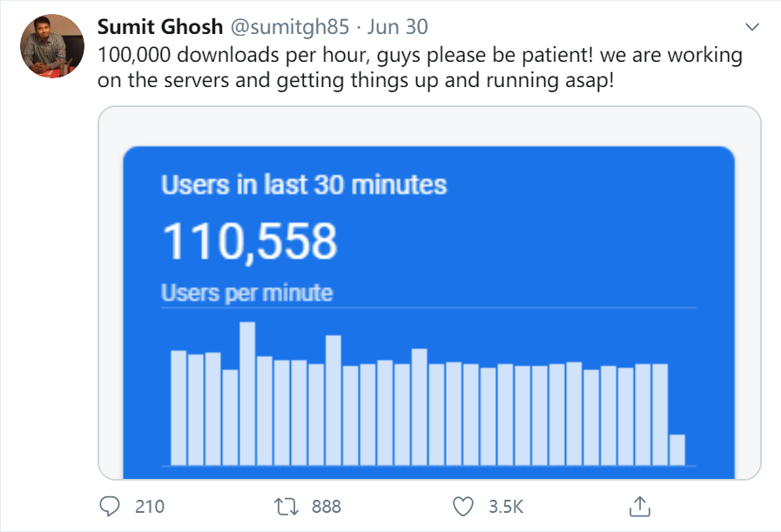This screenshot has width=781, height=532.
Task: Open Sumit Ghosh's profile picture
Action: [52, 45]
